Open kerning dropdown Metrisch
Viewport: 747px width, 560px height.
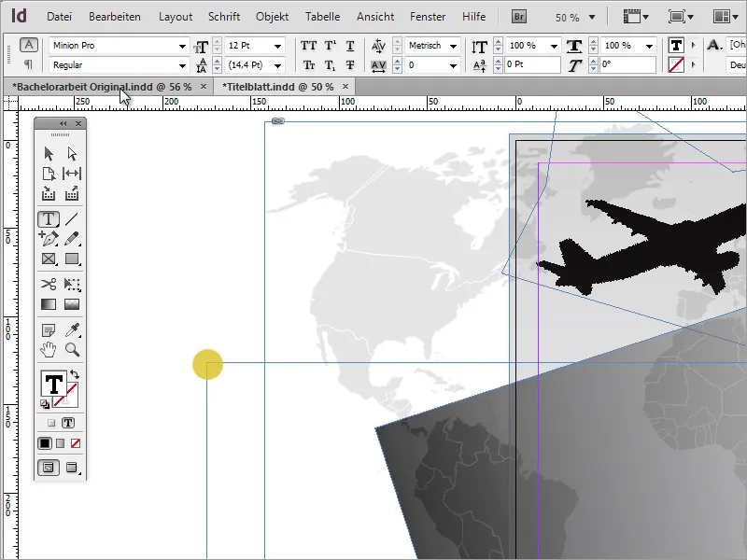pyautogui.click(x=454, y=46)
